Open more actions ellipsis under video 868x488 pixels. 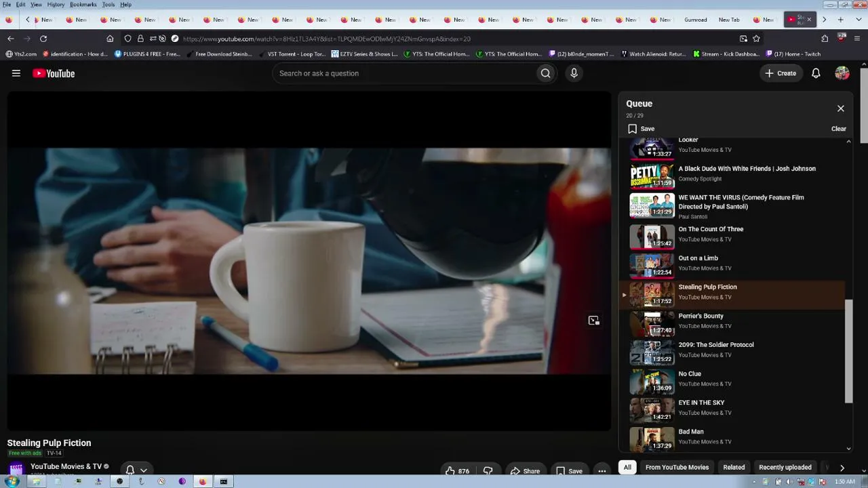[601, 471]
